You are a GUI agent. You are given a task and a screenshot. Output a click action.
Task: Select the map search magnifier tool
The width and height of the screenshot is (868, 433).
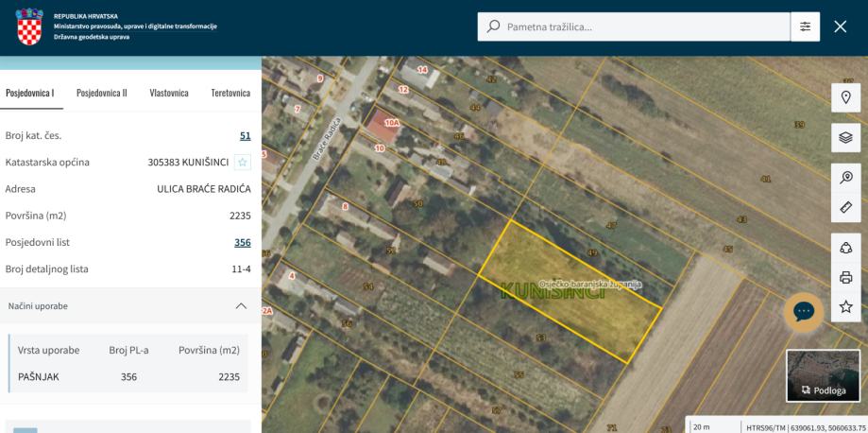pyautogui.click(x=845, y=177)
